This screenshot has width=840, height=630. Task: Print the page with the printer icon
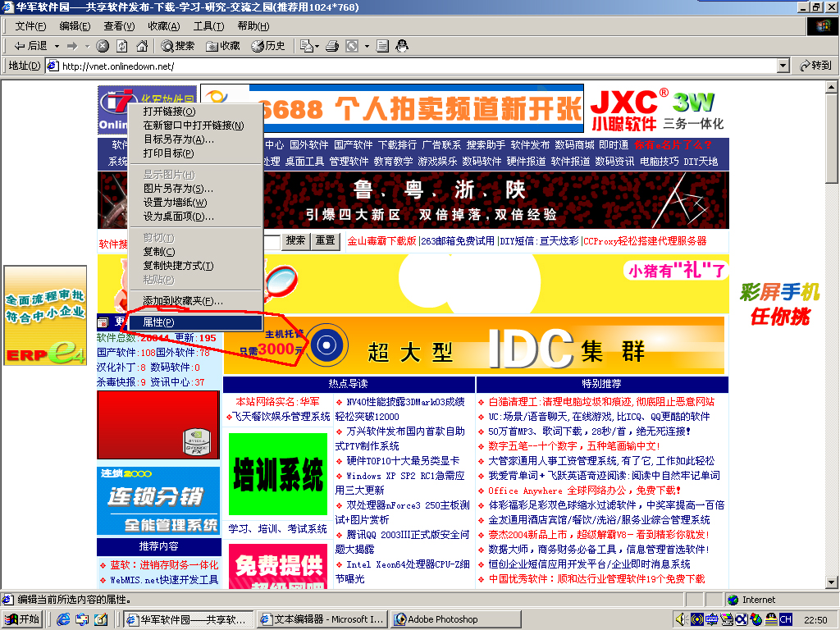(x=332, y=46)
